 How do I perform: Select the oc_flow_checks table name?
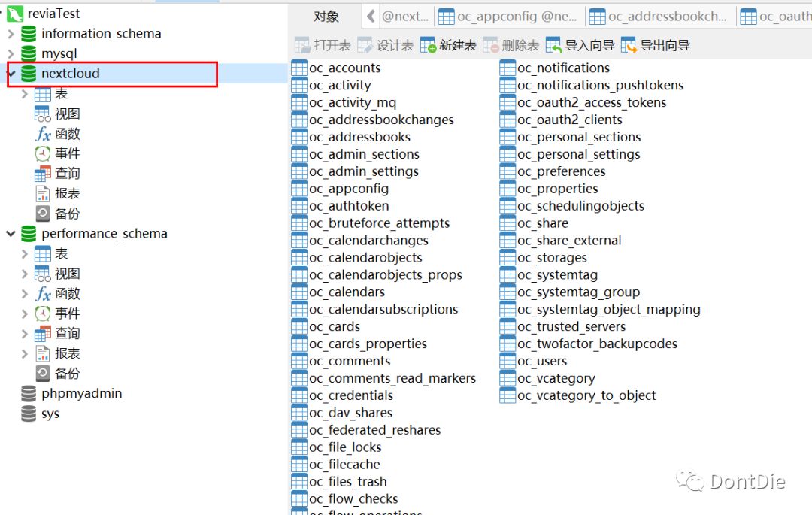click(x=353, y=499)
